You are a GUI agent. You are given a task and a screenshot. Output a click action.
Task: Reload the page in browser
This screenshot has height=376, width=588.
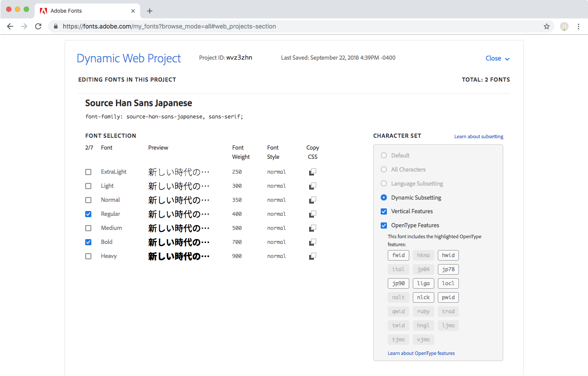click(38, 26)
